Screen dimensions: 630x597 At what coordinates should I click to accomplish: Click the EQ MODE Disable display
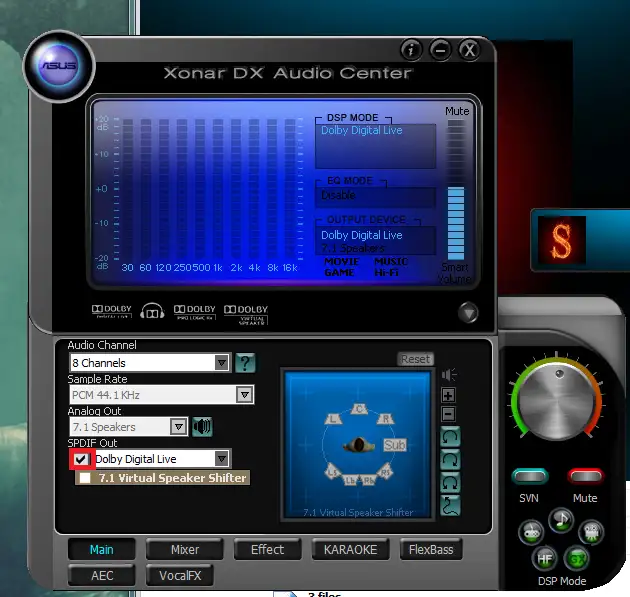(375, 197)
